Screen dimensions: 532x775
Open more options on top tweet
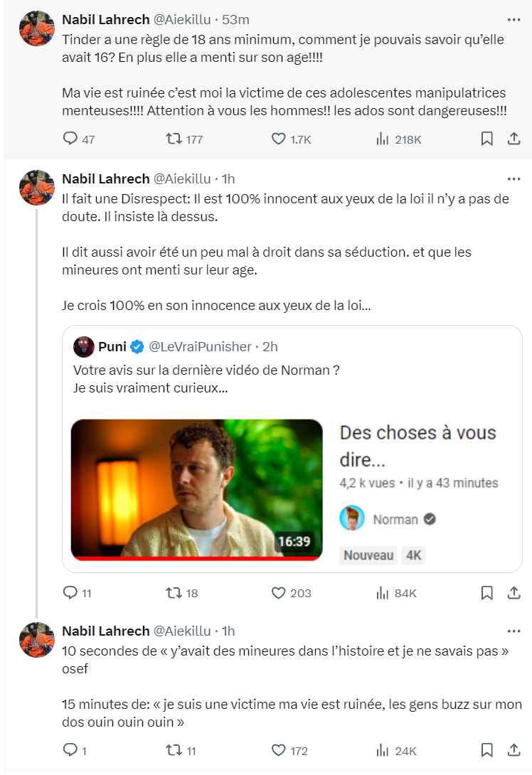point(514,20)
